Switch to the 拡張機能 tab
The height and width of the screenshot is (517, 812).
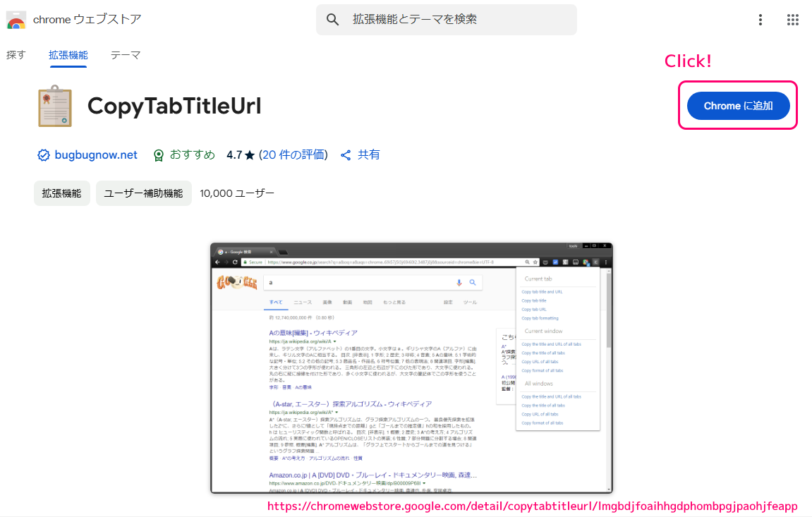(68, 54)
